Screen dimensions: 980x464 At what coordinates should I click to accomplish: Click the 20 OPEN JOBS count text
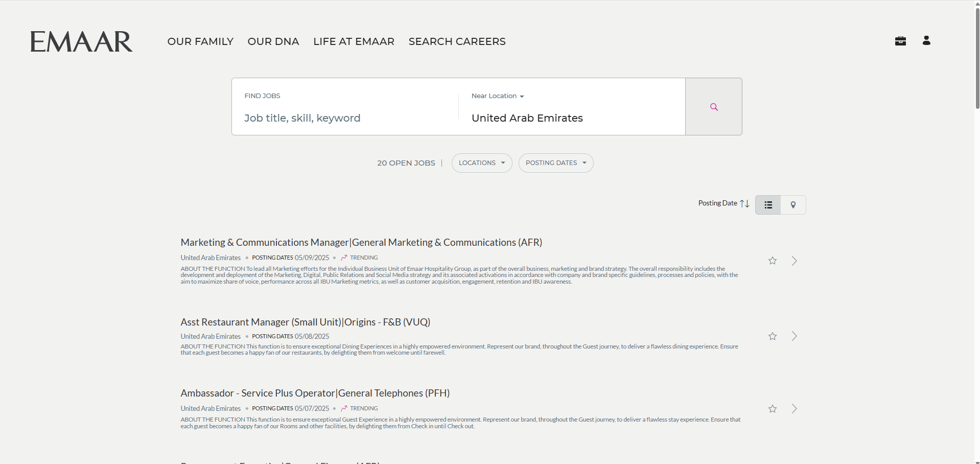[406, 163]
